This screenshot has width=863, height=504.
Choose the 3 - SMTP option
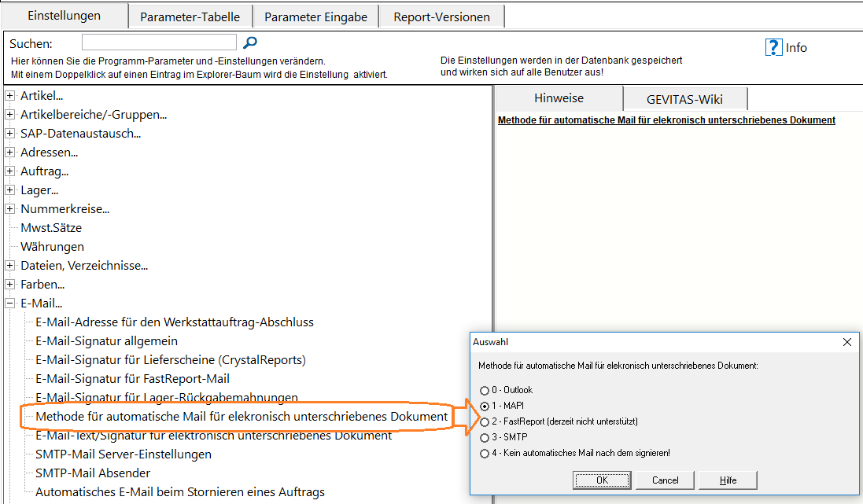click(485, 437)
